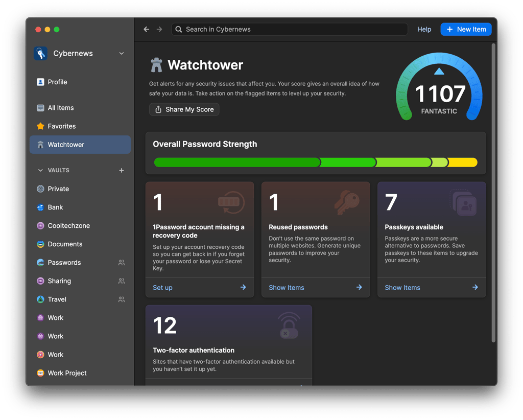Screen dimensions: 523x420
Task: Open the Cybernews account dropdown chevron
Action: coord(122,53)
